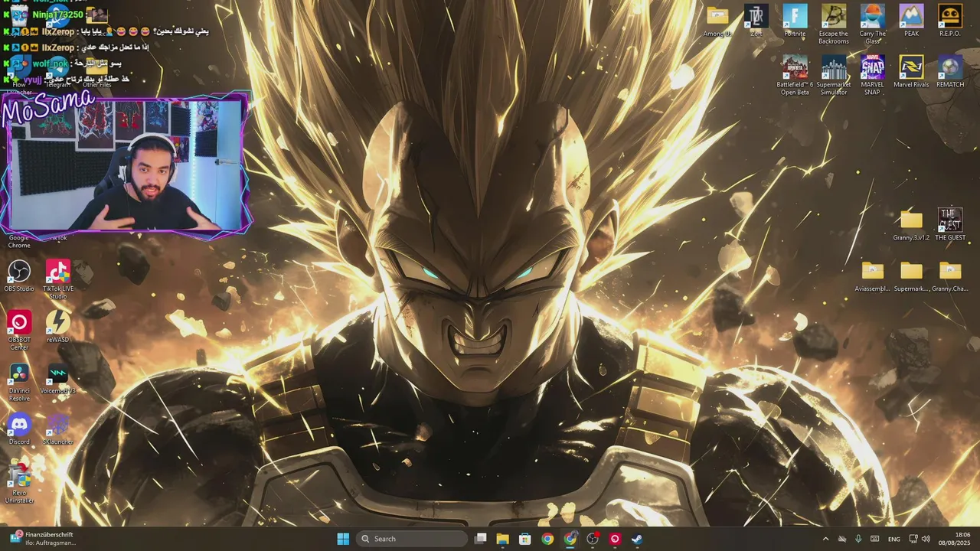The image size is (980, 551).
Task: Open the Zort game shortcut
Action: click(756, 21)
